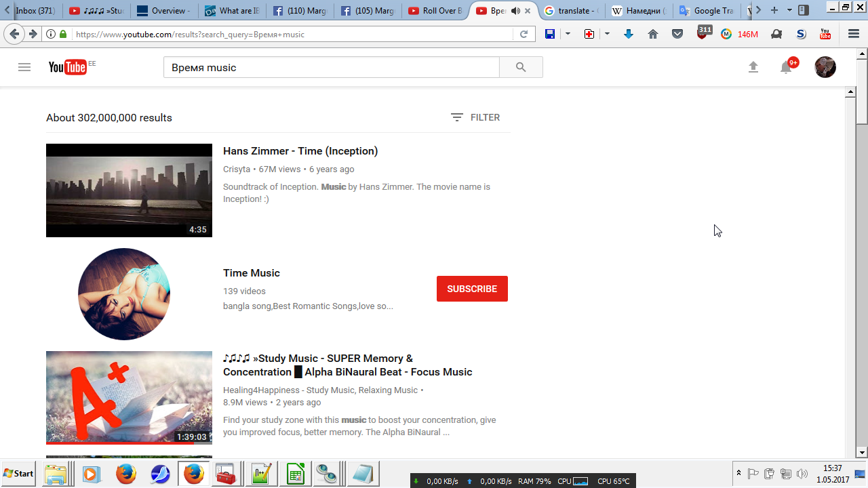This screenshot has width=868, height=488.
Task: Open Hans Zimmer - Time (Inception) title
Action: (x=300, y=151)
